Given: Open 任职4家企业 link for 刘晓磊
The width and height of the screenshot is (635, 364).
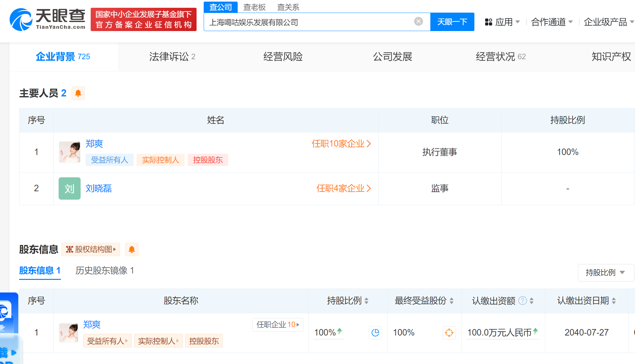Looking at the screenshot, I should 344,188.
